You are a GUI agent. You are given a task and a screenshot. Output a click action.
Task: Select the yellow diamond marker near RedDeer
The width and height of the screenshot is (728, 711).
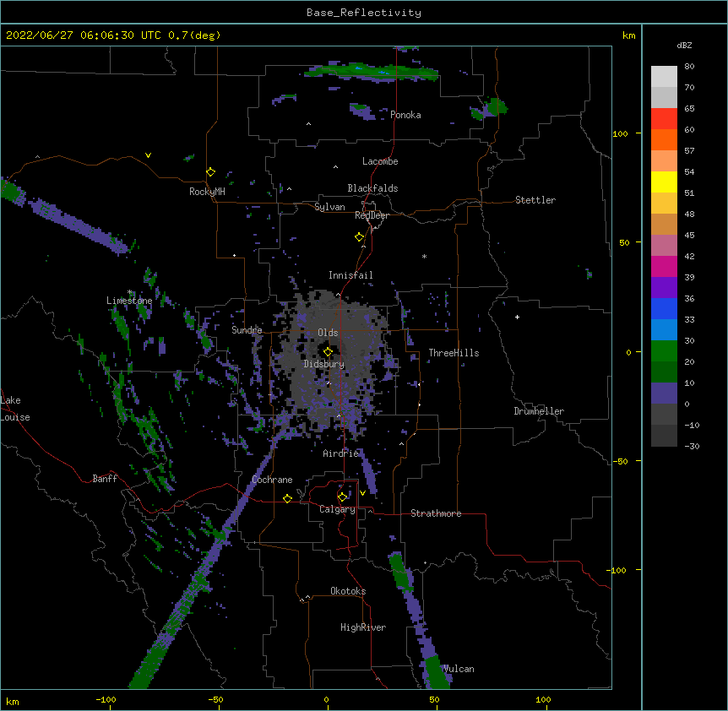coord(360,237)
